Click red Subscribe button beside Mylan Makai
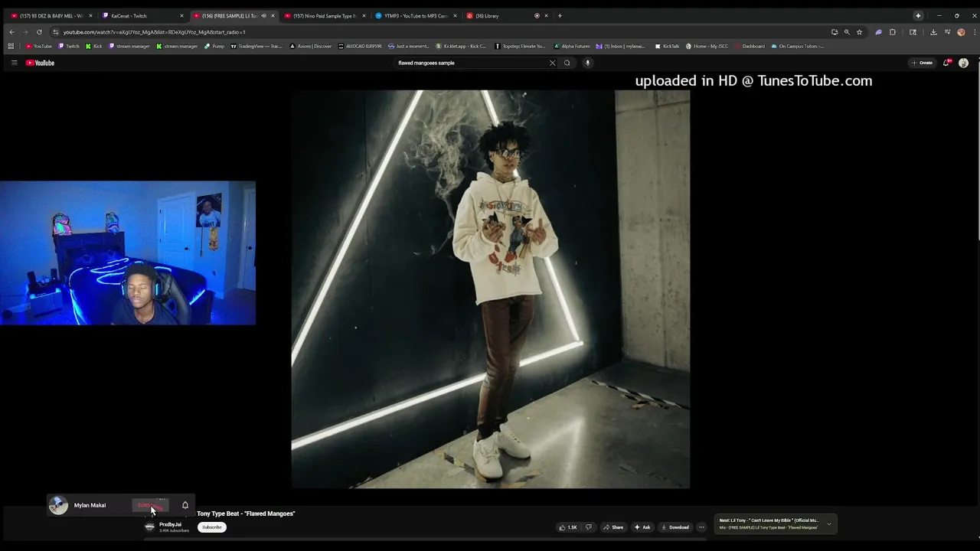This screenshot has height=551, width=980. [149, 505]
